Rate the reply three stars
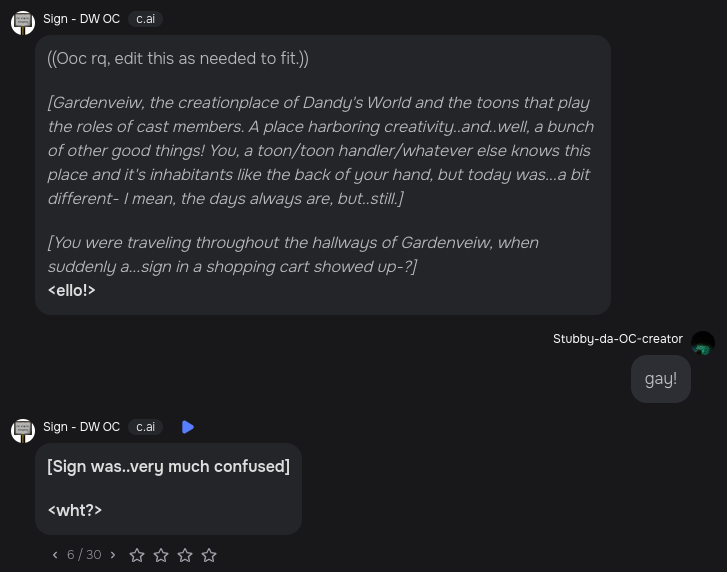Image resolution: width=727 pixels, height=572 pixels. 185,555
